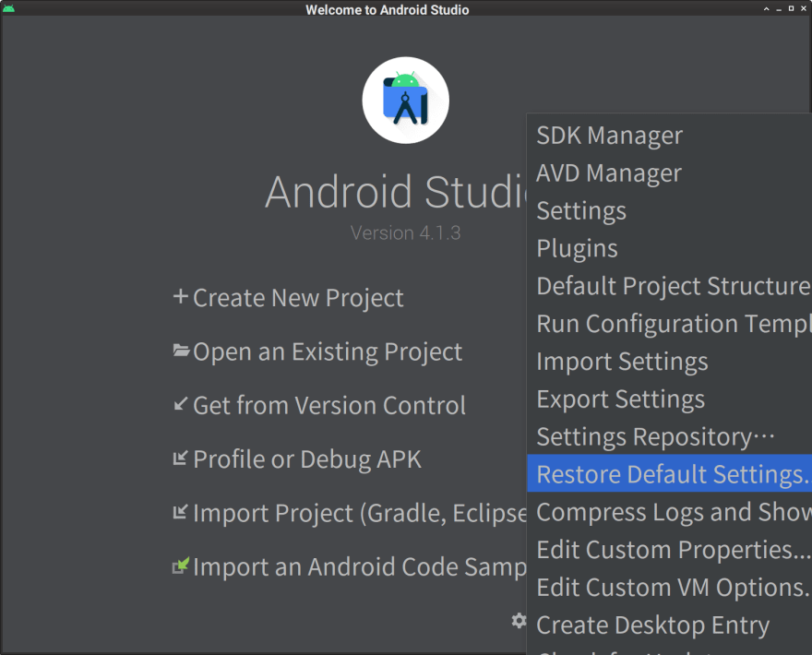Click Import Project (Gradle, Eclipse
Viewport: 812px width, 655px height.
[360, 513]
